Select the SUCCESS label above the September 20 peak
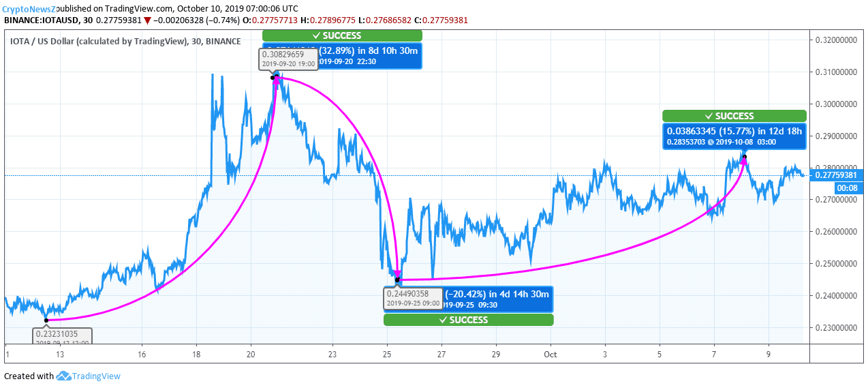 tap(343, 35)
